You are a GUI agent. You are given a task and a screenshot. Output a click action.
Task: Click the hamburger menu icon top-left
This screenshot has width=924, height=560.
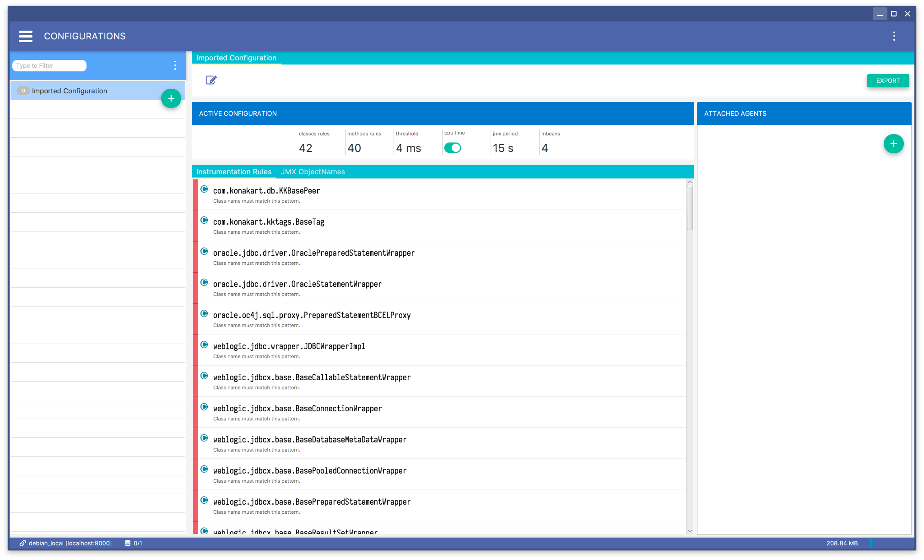[25, 36]
